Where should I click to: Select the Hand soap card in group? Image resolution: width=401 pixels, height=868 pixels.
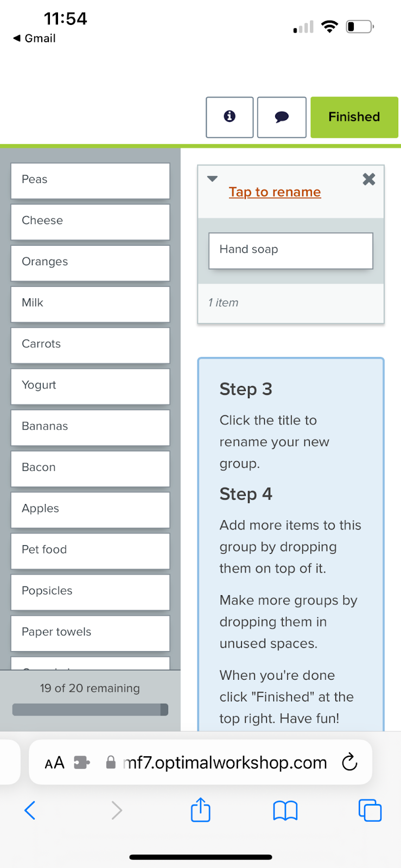pos(291,251)
